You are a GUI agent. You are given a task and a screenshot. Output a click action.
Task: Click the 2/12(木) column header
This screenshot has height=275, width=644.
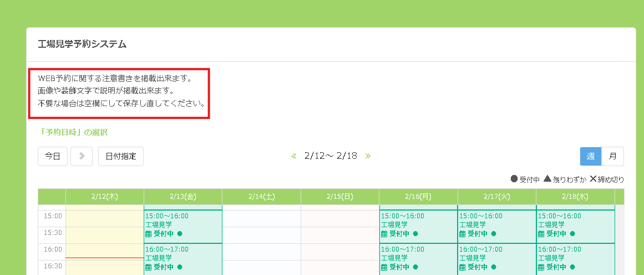coord(104,197)
